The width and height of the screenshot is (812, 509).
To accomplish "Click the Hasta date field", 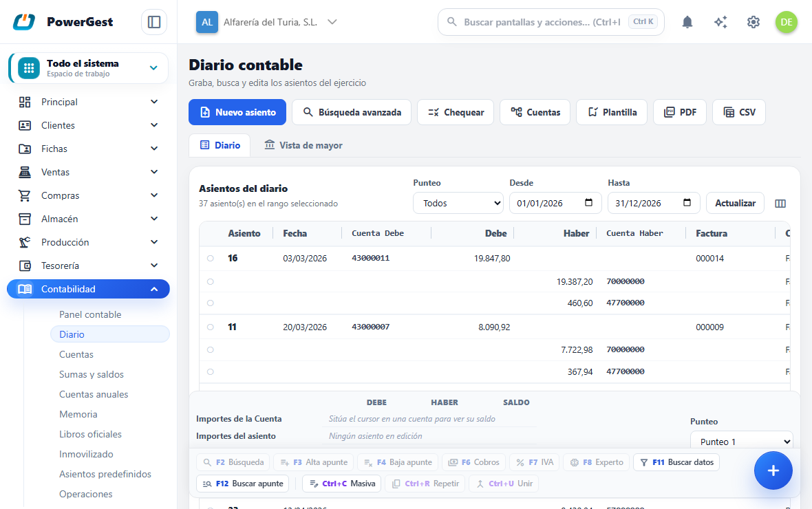I will pos(654,203).
